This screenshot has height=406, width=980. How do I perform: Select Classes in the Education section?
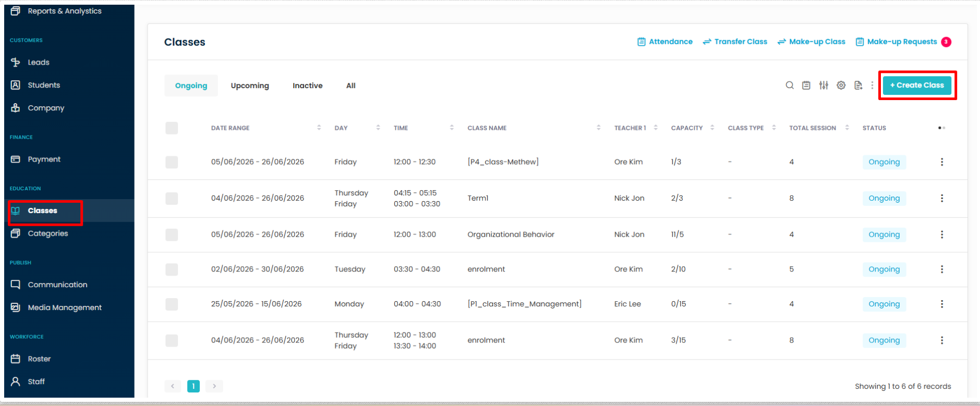[42, 211]
